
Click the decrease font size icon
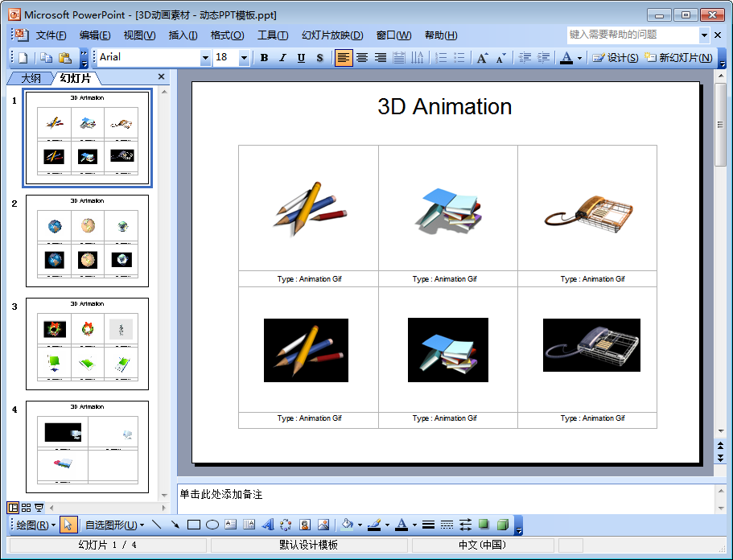pyautogui.click(x=500, y=57)
